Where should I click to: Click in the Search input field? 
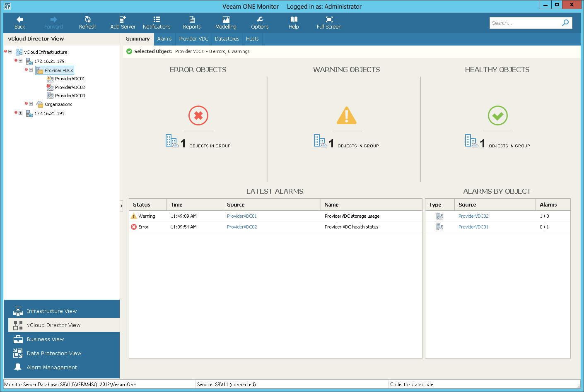[x=525, y=23]
